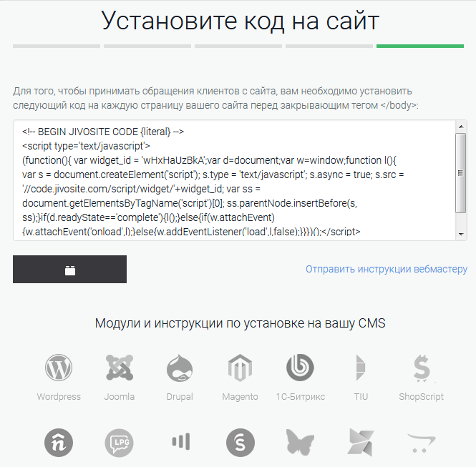476x467 pixels.
Task: Open 'Отправить инструкции вебмастеру' link
Action: point(387,270)
